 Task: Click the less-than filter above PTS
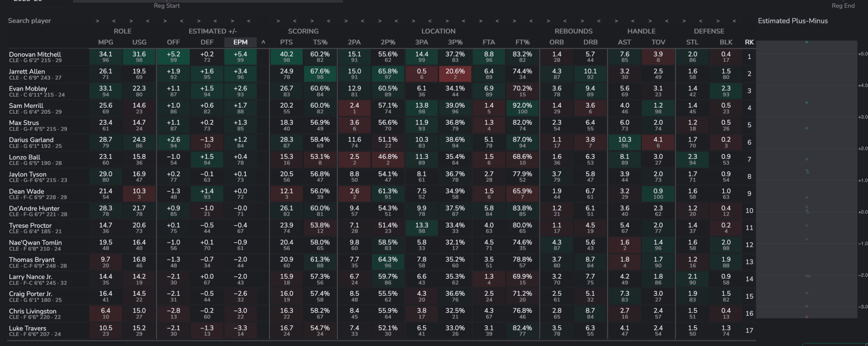click(x=295, y=21)
